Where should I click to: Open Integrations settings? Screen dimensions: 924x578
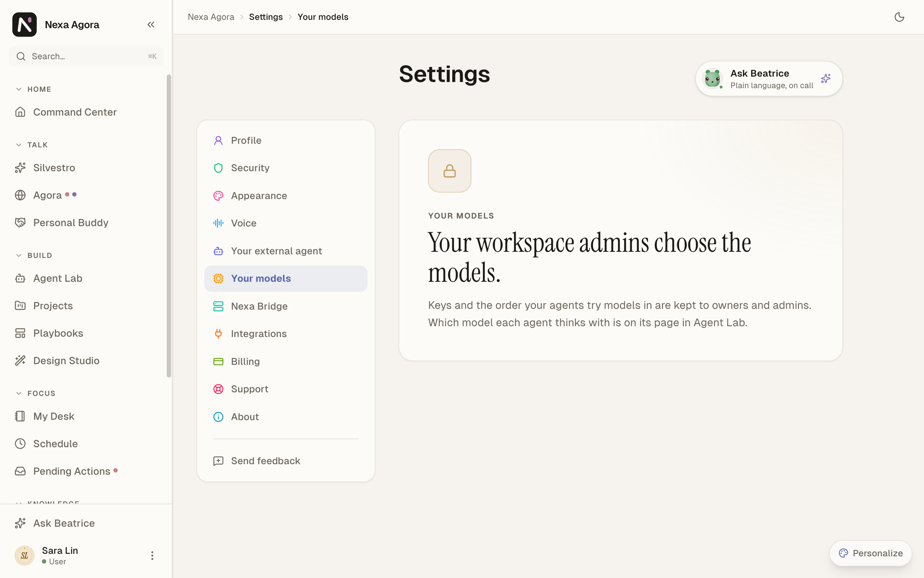[x=286, y=334]
